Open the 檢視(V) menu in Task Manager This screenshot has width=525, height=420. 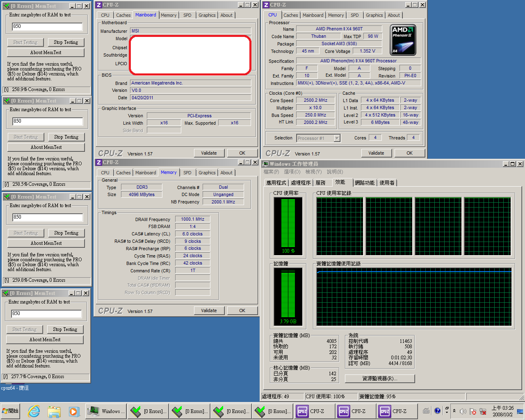313,172
